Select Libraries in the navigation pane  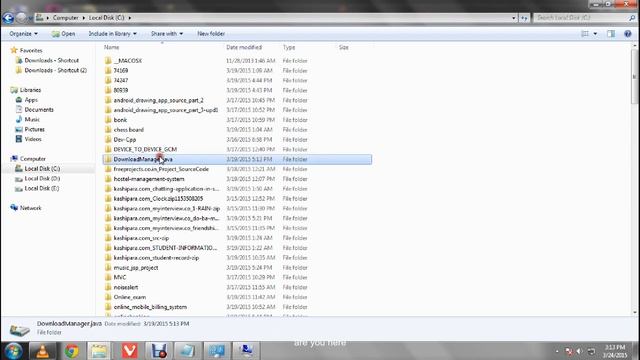30,90
